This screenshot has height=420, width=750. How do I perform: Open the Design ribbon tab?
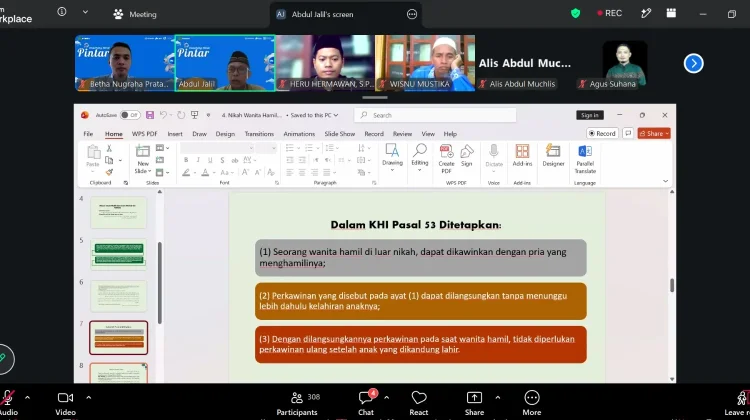tap(225, 134)
